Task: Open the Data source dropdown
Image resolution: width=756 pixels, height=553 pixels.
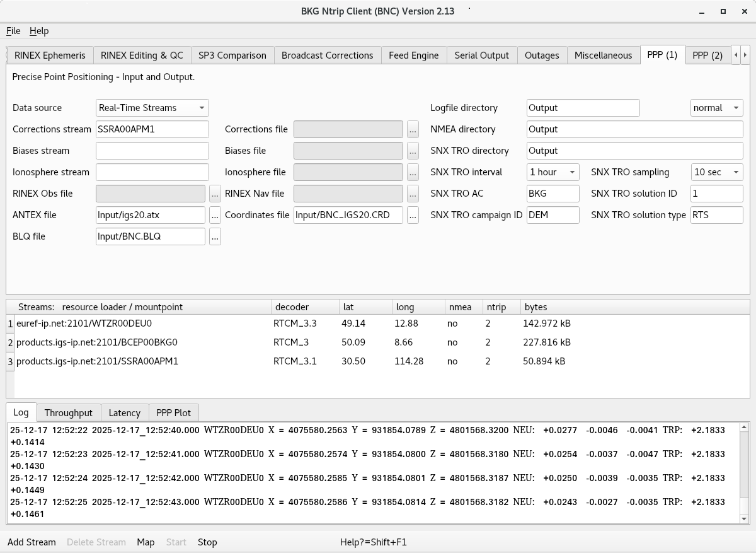Action: [x=152, y=108]
